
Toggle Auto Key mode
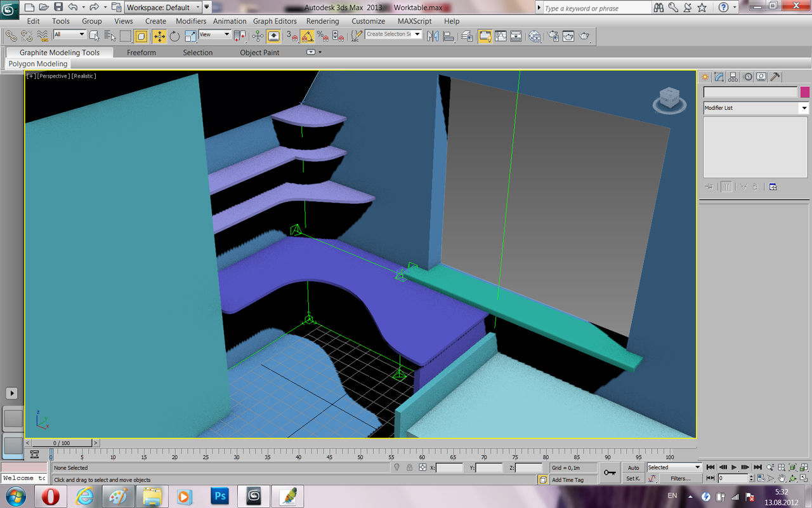633,467
